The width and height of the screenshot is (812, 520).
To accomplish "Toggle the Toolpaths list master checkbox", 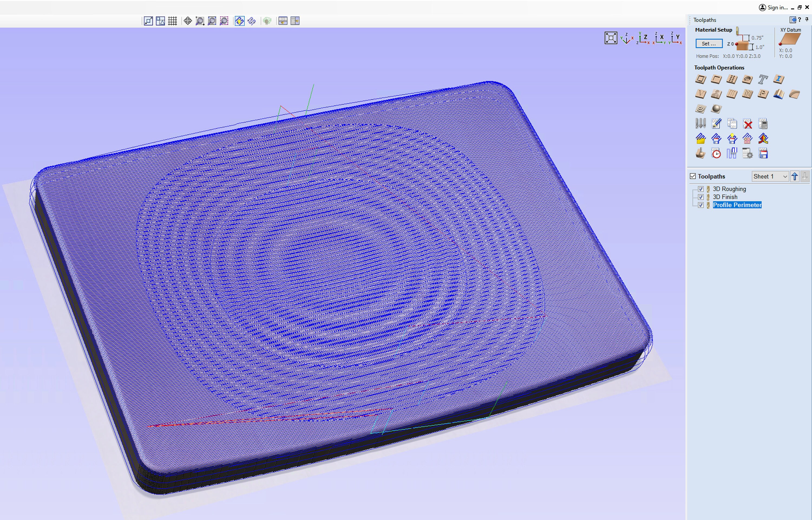I will click(693, 176).
